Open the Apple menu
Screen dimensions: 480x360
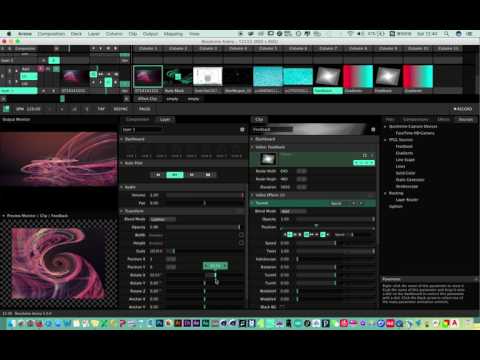coord(9,34)
